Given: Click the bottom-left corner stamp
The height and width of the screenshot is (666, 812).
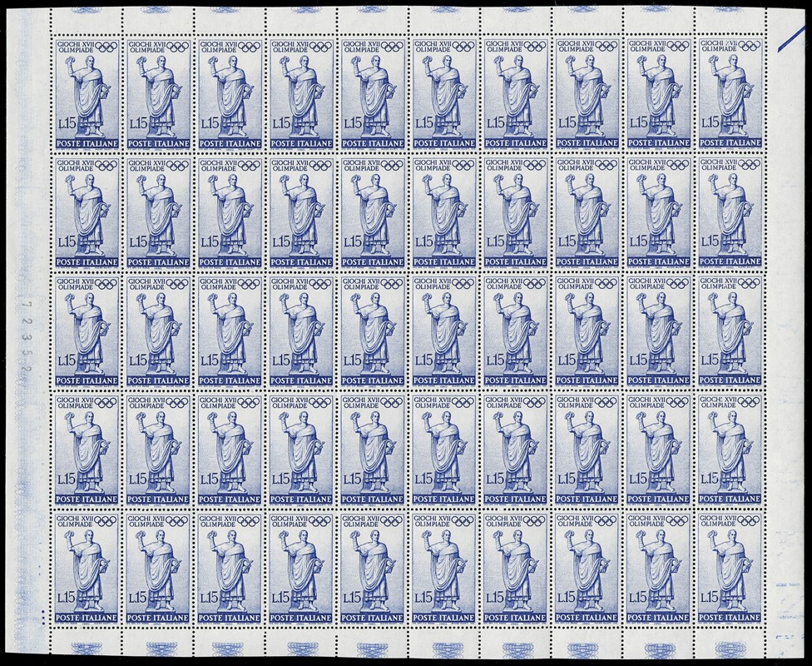Looking at the screenshot, I should 87,569.
